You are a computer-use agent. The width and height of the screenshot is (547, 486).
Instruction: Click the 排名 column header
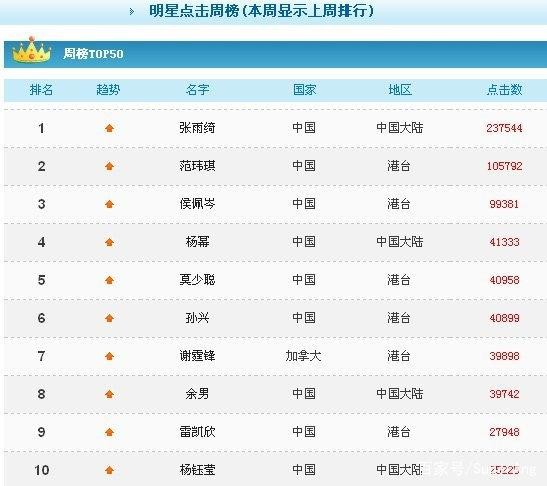click(x=41, y=90)
